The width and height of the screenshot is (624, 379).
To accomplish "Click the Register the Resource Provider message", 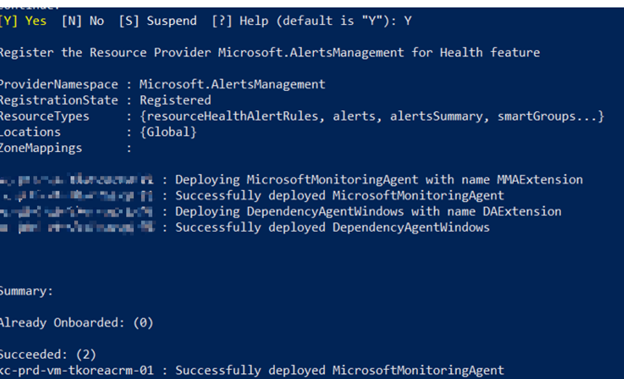I will pyautogui.click(x=270, y=53).
